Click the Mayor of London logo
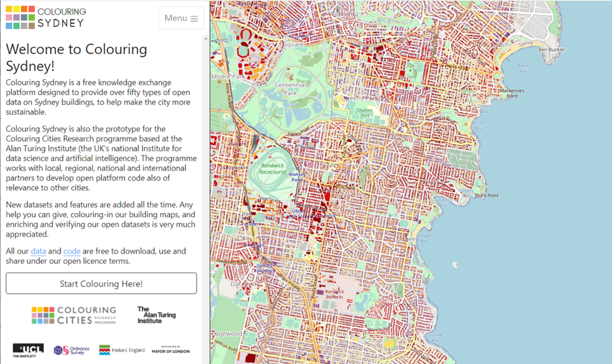Viewport: 612px width, 364px height. (171, 350)
